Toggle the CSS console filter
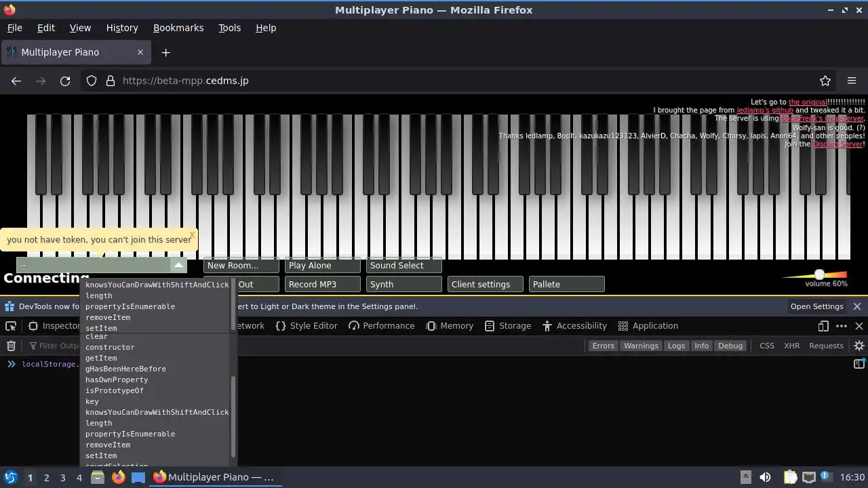The height and width of the screenshot is (488, 868). 767,346
